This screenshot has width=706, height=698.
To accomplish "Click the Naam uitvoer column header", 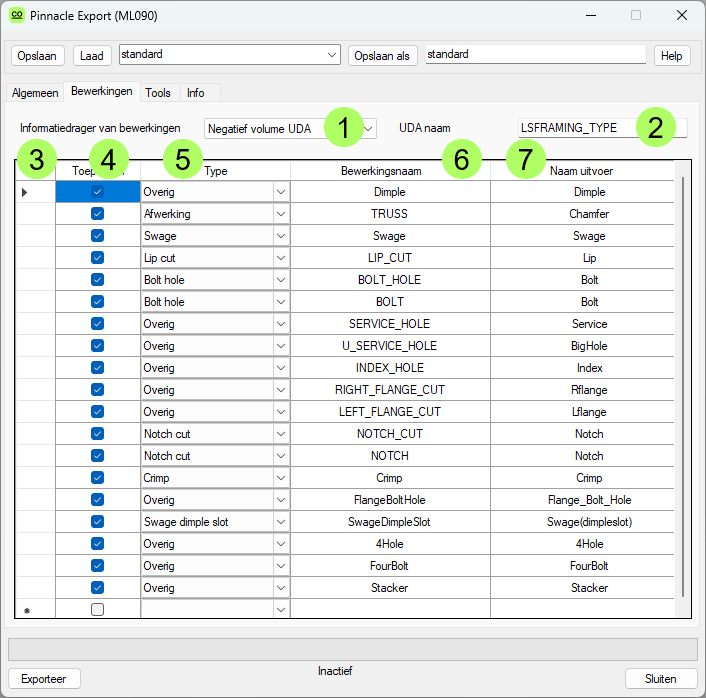I will point(582,171).
